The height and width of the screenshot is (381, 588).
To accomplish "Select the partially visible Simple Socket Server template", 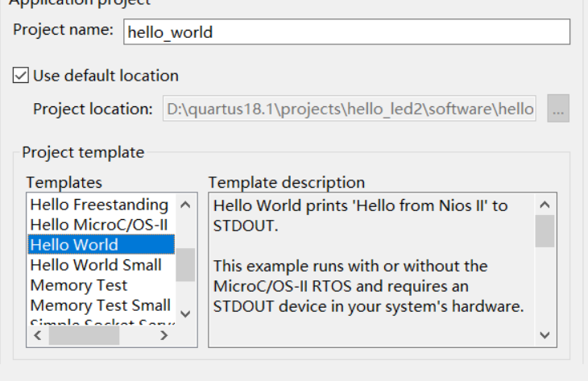I will click(99, 322).
